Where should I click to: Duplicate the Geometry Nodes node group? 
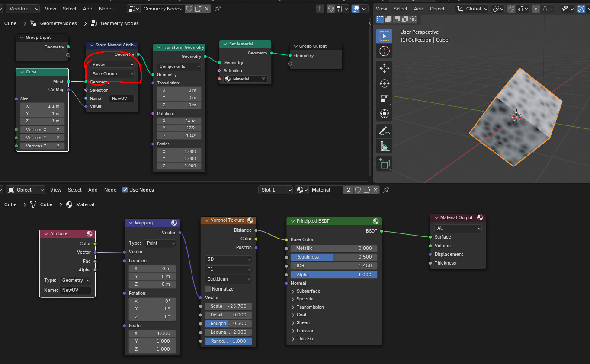pos(198,9)
